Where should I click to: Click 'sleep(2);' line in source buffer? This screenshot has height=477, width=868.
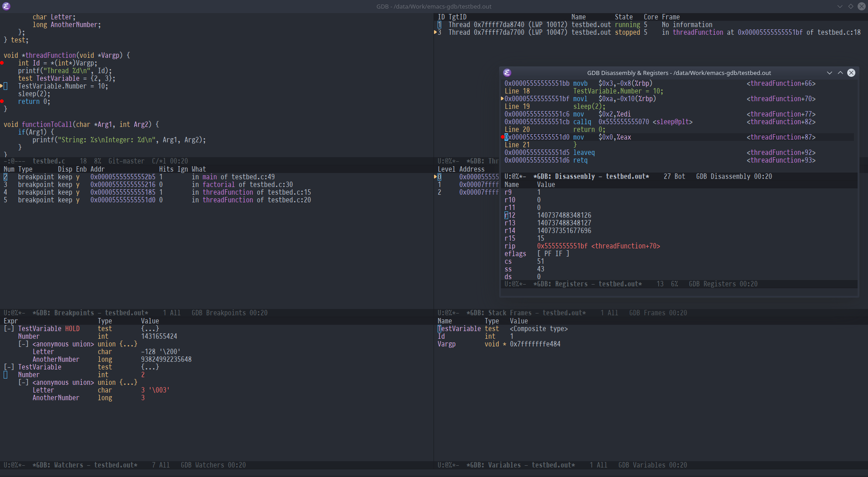[34, 94]
